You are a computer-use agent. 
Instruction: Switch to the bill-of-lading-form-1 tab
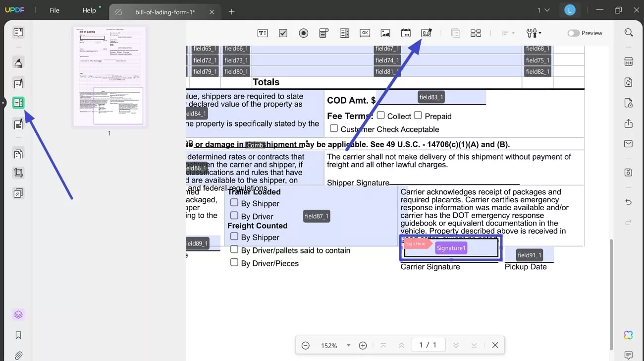pos(163,11)
